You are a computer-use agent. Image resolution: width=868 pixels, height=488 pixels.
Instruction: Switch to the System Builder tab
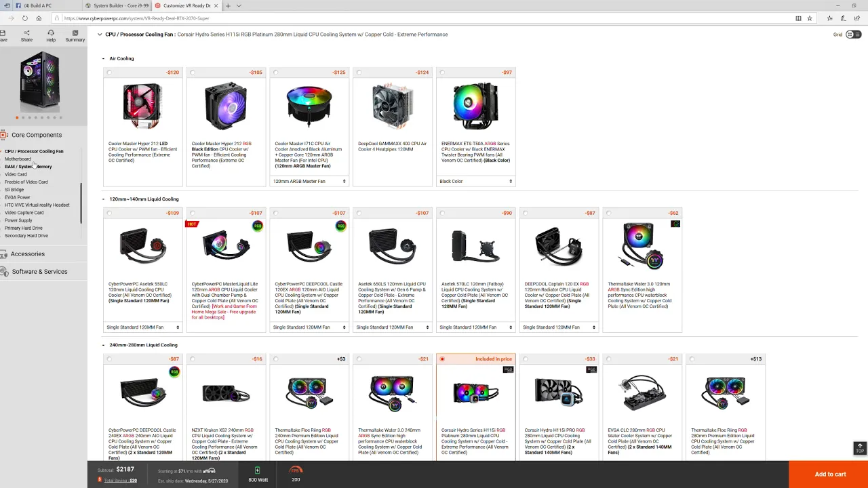coord(119,5)
